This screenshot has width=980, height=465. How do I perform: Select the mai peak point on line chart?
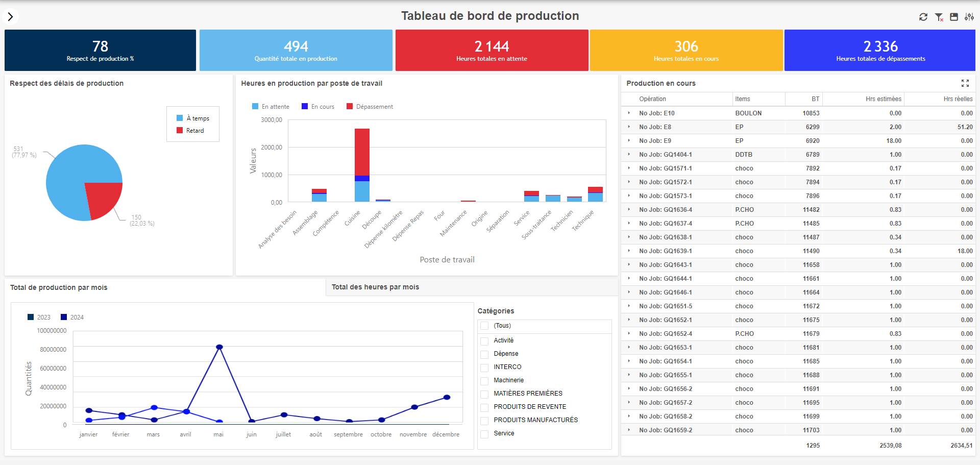coord(219,347)
